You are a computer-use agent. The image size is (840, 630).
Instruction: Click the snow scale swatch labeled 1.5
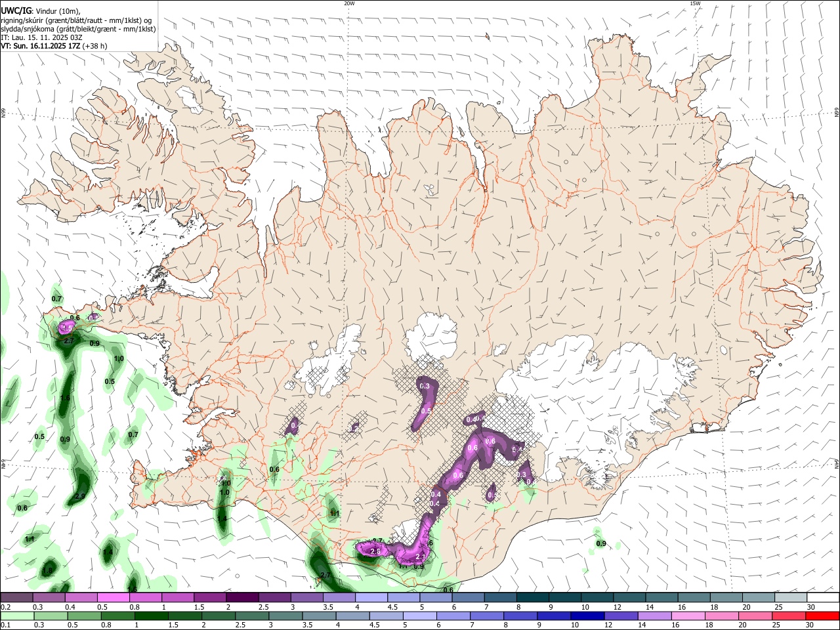(x=210, y=597)
